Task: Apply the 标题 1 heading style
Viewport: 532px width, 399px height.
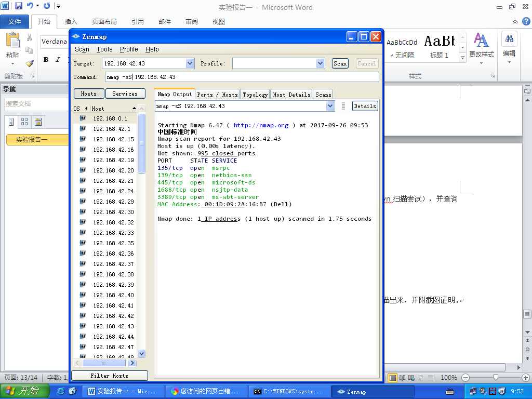Action: coord(439,46)
